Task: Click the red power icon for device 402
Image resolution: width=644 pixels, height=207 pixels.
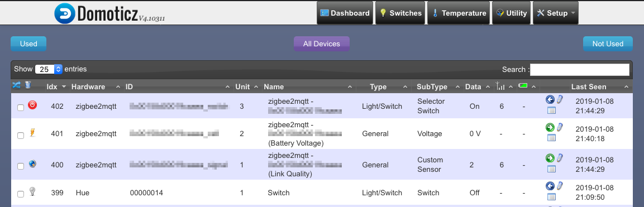Action: tap(32, 105)
